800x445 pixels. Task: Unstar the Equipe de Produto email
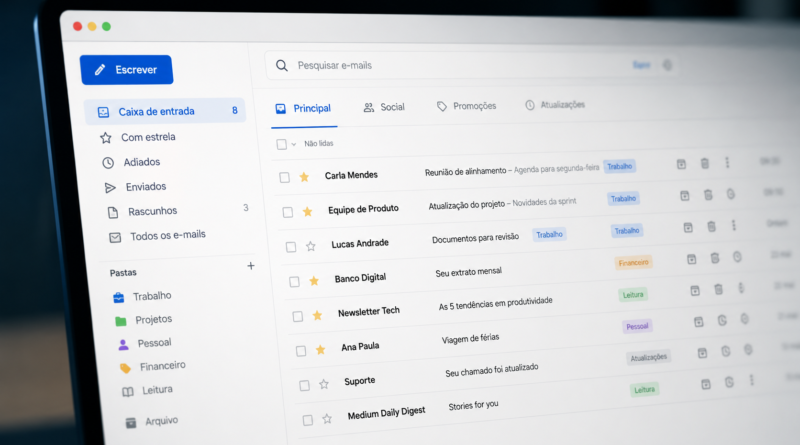(x=307, y=211)
